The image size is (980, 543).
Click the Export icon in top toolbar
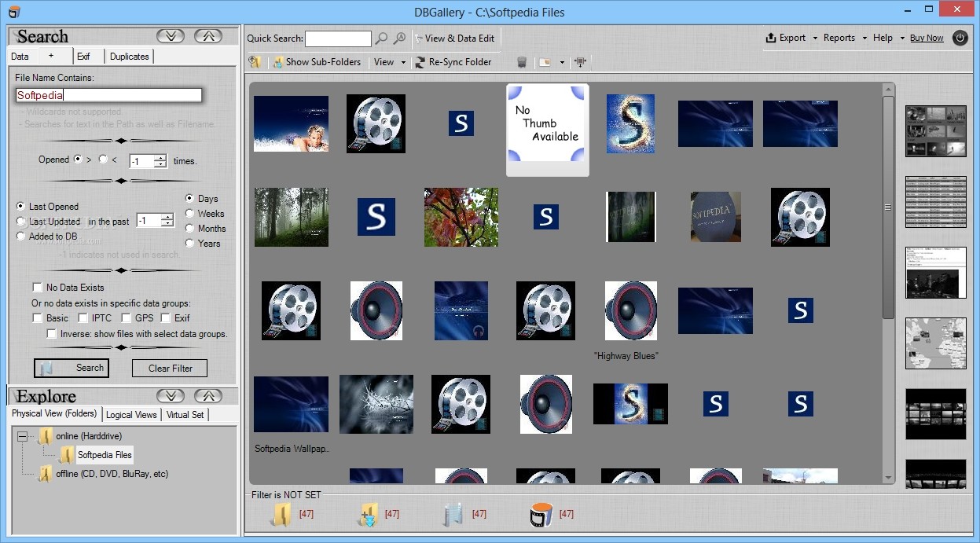771,38
